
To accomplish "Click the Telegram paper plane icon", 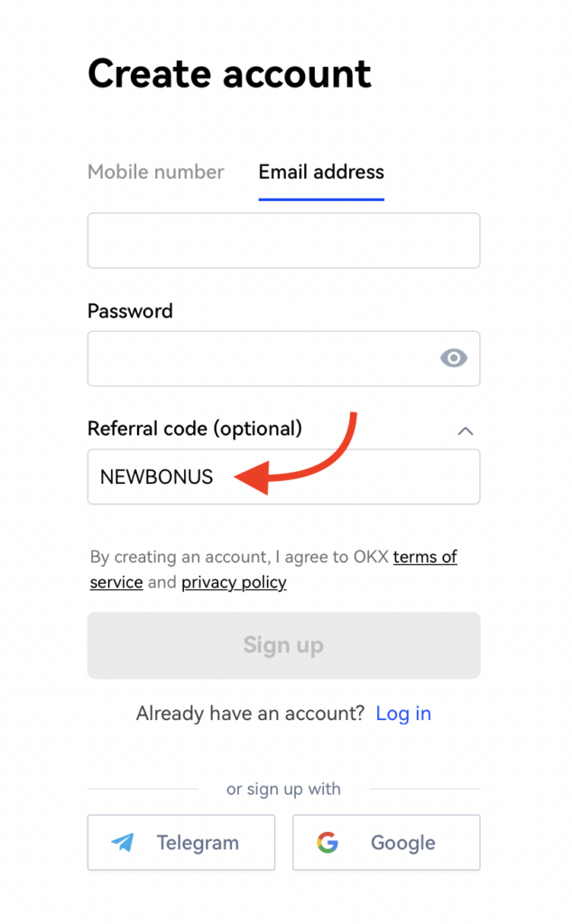I will [x=123, y=842].
